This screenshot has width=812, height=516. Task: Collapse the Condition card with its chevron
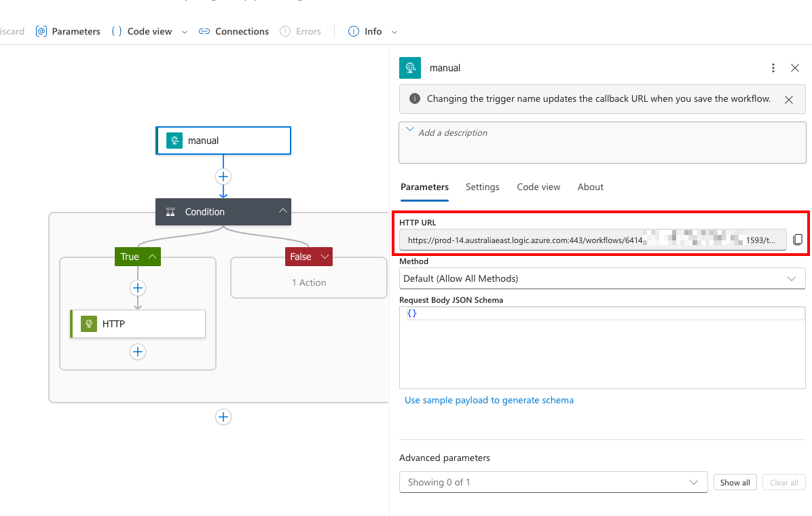283,211
